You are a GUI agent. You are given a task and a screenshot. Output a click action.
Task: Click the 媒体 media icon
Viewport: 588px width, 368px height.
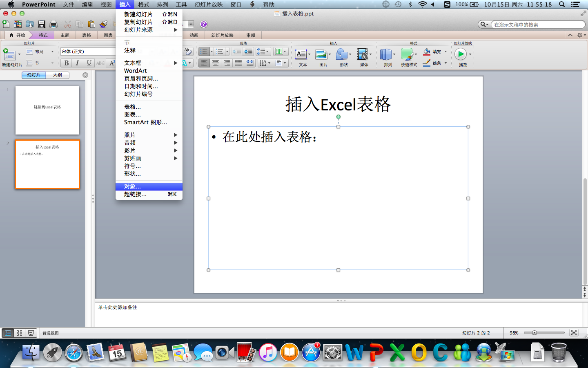click(x=362, y=54)
